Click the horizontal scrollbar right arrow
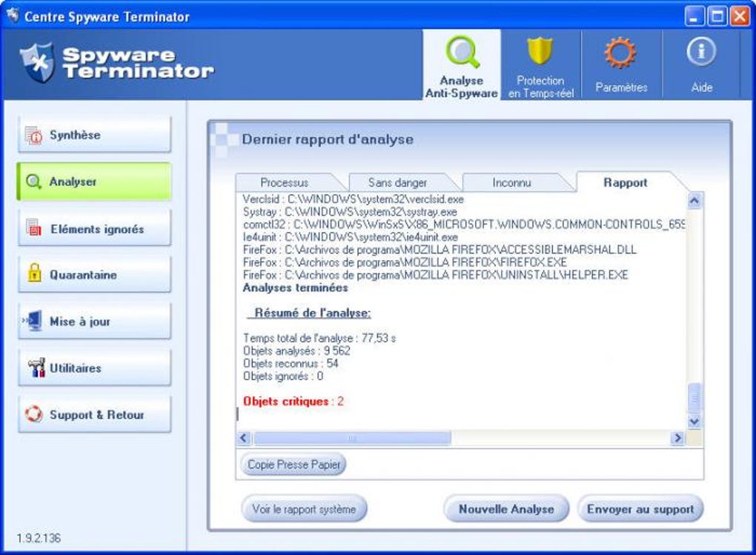Image resolution: width=756 pixels, height=555 pixels. click(x=677, y=438)
